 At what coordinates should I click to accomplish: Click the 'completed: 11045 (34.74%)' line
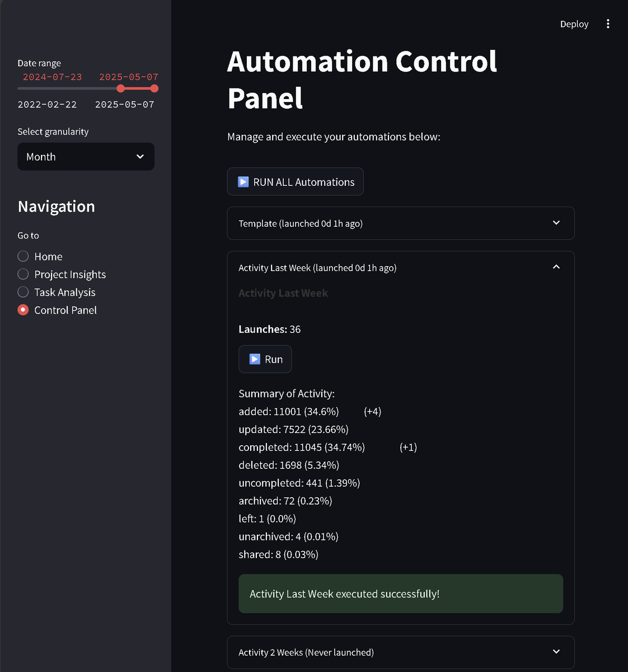(302, 447)
